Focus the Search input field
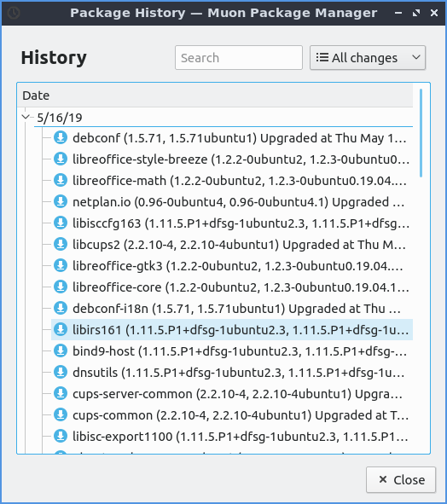 (x=239, y=58)
